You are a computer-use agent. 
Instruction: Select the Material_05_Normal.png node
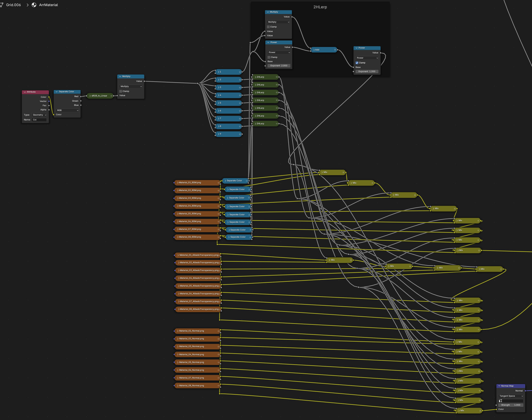(197, 362)
